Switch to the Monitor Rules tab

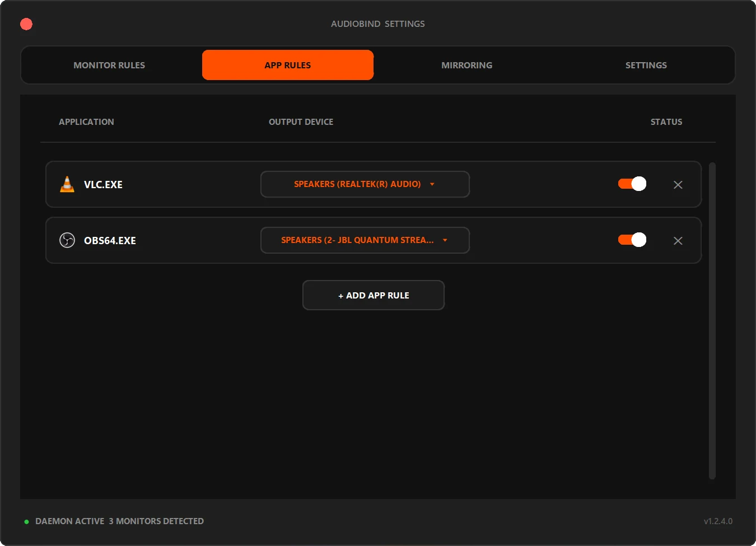click(109, 65)
